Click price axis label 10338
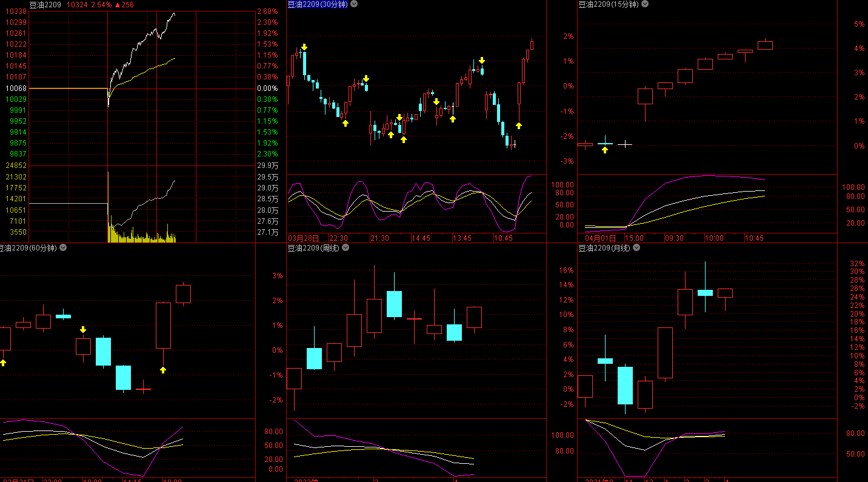Screen dimensions: 868x482 click(x=16, y=12)
